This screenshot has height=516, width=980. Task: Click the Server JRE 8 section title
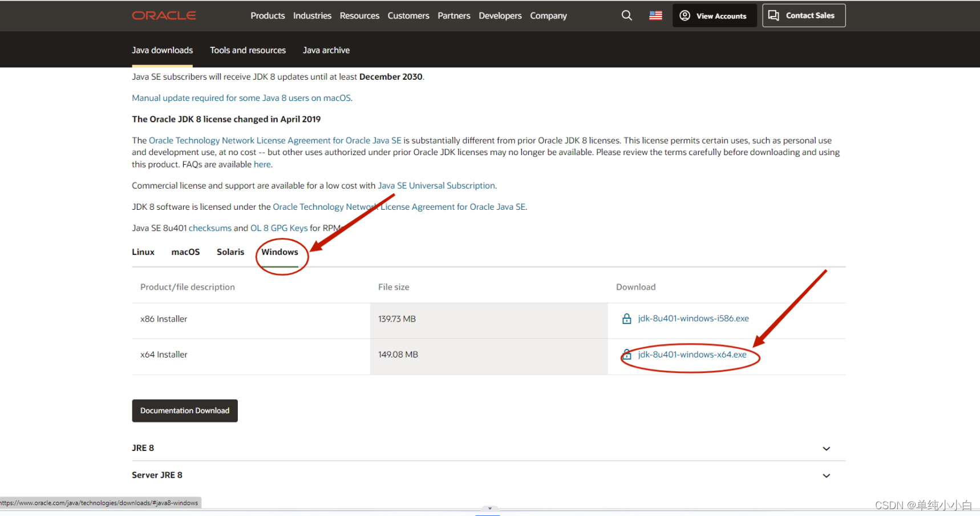157,475
